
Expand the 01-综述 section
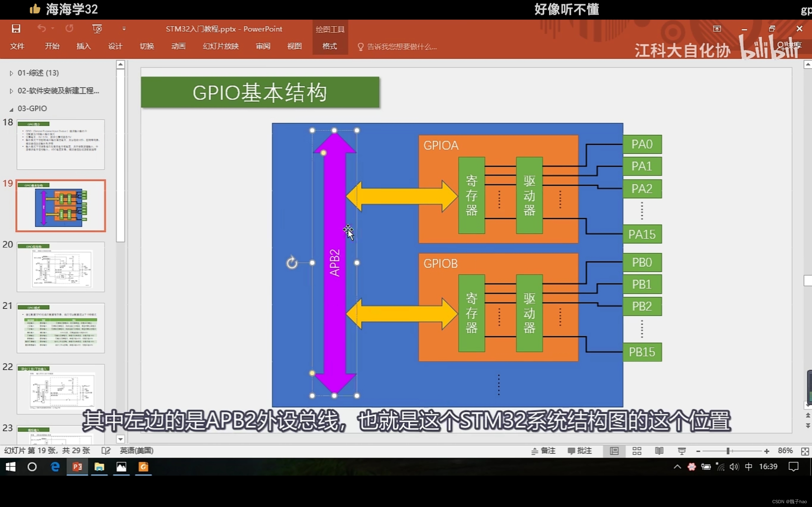[11, 73]
